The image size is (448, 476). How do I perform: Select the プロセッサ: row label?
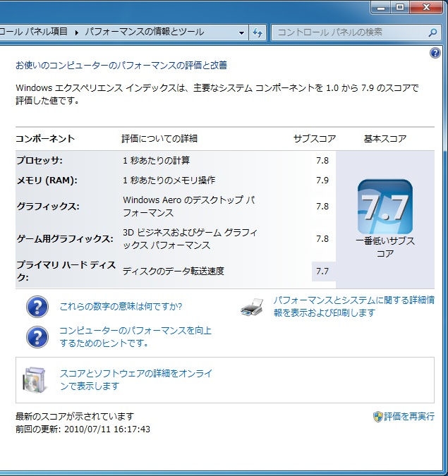(x=40, y=160)
